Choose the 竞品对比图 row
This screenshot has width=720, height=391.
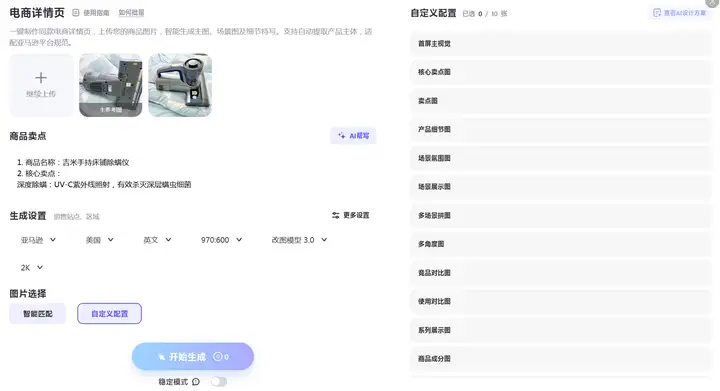click(561, 273)
